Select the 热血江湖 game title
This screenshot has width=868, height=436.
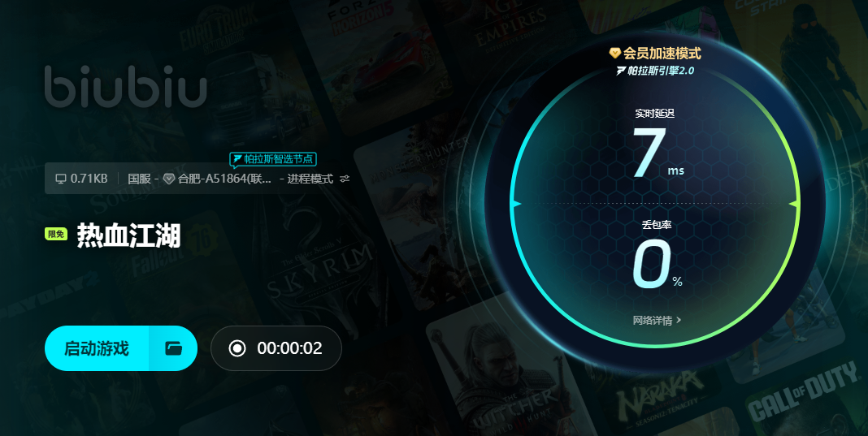[x=128, y=235]
